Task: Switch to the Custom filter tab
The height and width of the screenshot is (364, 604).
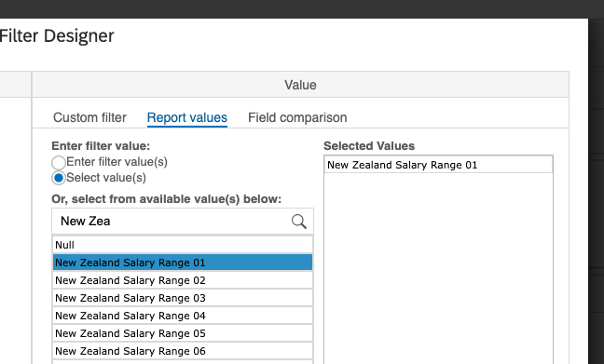Action: [89, 117]
